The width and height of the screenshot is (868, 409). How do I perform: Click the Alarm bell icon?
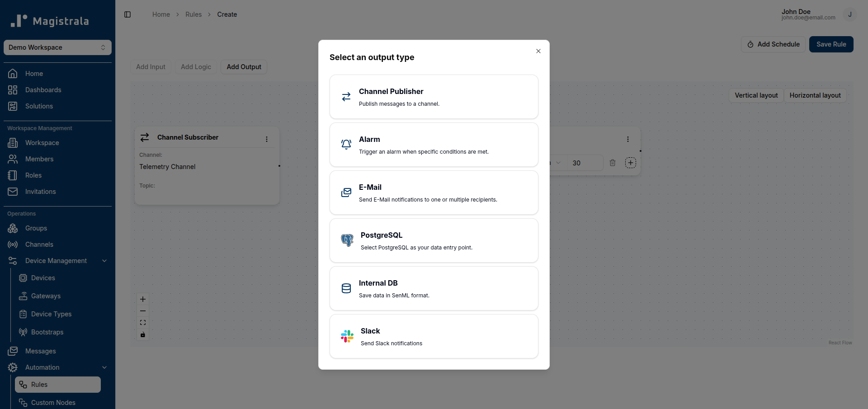[346, 145]
